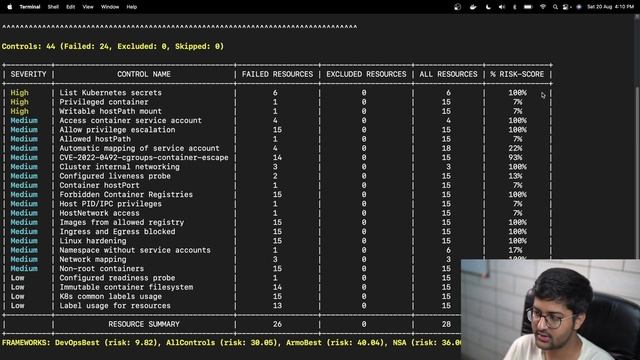The width and height of the screenshot is (640, 360).
Task: Open Control Center icon
Action: [566, 7]
